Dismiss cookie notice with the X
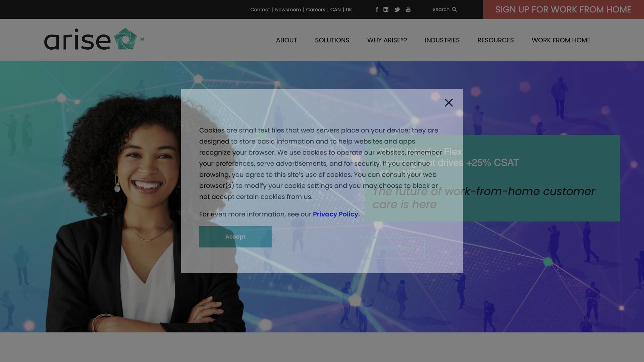Screen dimensions: 644x362 tap(448, 103)
